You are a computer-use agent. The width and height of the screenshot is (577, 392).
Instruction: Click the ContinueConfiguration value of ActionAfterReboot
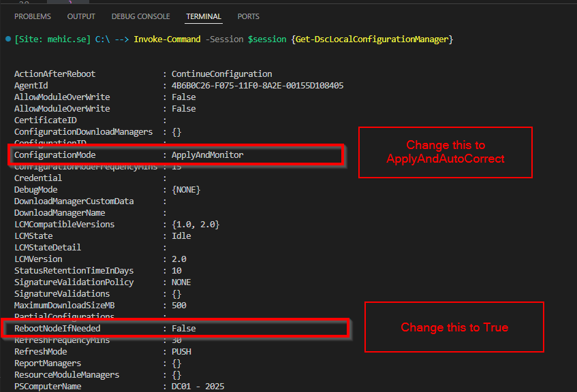(x=221, y=74)
